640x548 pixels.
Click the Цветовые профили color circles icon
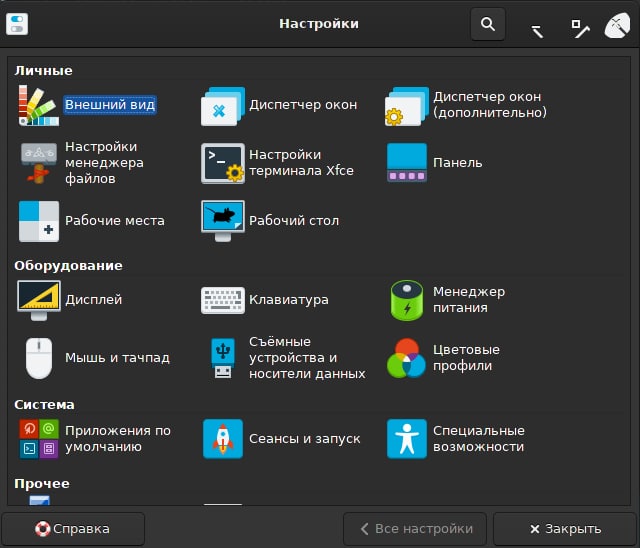[x=407, y=358]
